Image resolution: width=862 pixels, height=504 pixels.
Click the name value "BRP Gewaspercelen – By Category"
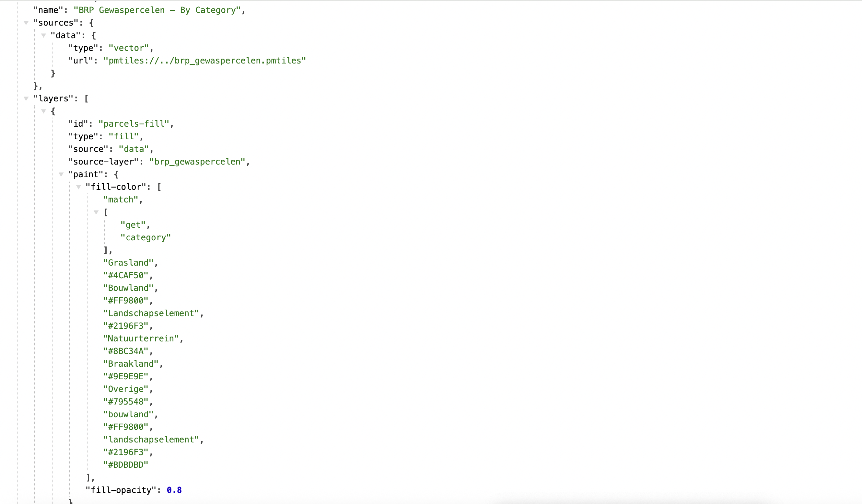(157, 10)
